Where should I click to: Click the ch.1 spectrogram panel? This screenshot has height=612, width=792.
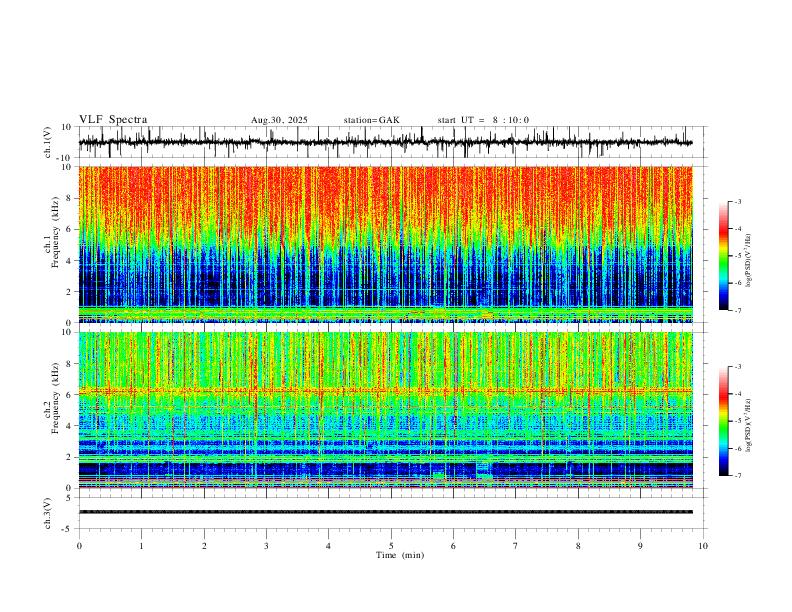(x=386, y=244)
